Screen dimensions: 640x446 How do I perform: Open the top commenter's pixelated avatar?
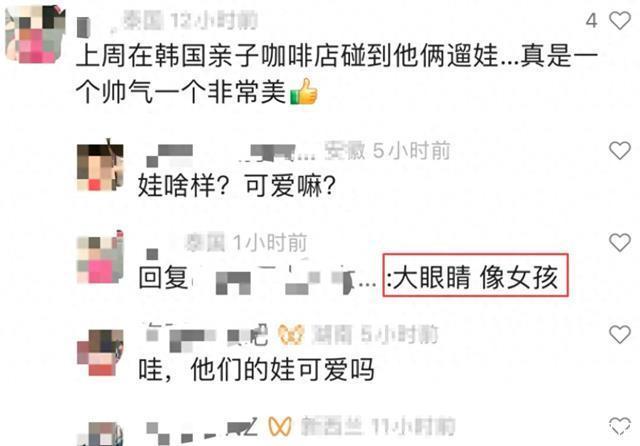tap(36, 34)
